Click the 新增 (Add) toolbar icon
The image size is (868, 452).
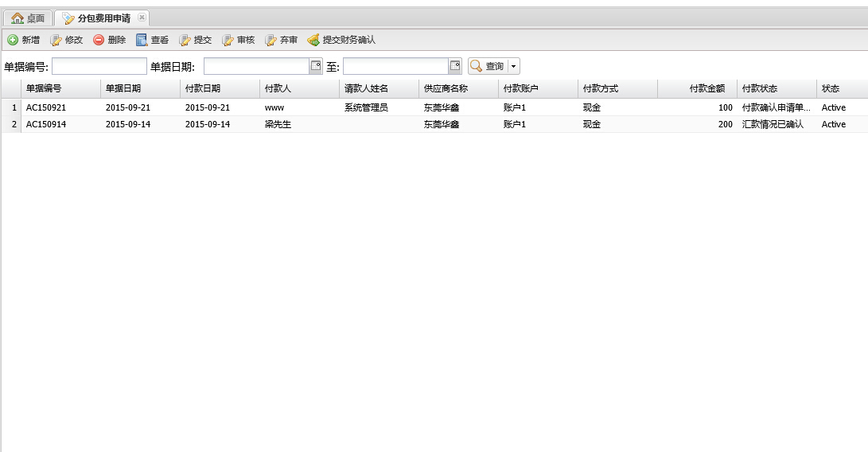(x=13, y=40)
